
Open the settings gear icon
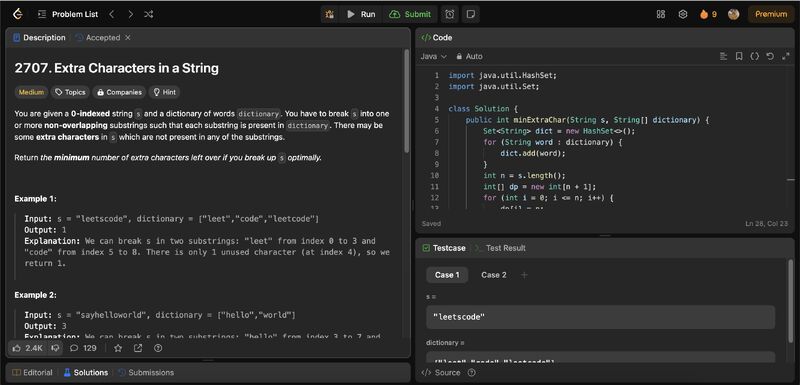[683, 14]
